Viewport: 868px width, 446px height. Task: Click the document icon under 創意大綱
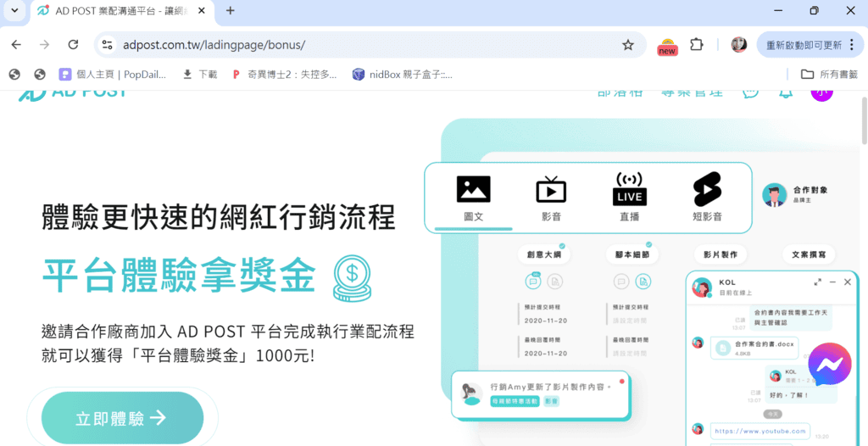(555, 282)
